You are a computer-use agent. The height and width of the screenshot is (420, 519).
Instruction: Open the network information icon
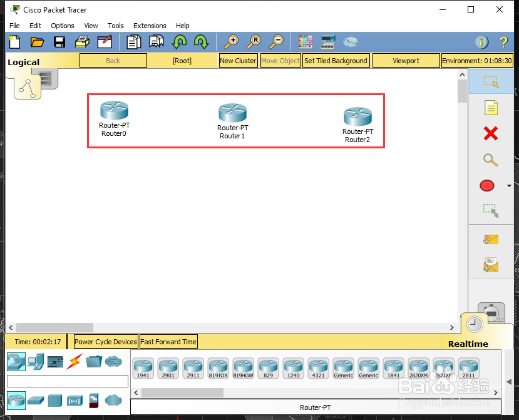coord(481,42)
